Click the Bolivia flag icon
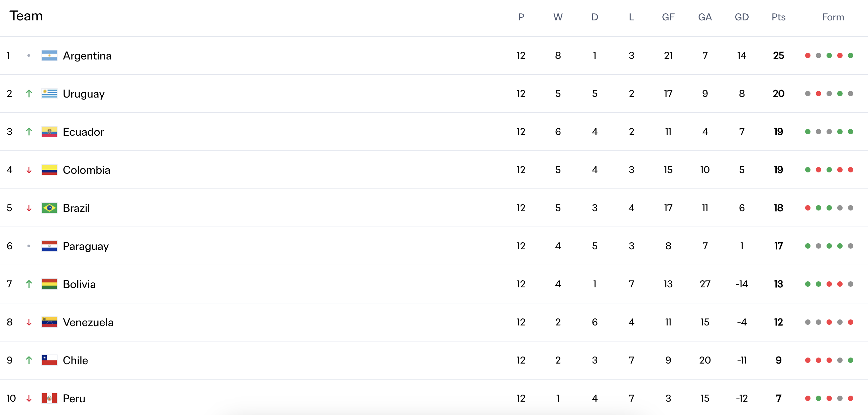The image size is (868, 415). tap(49, 284)
